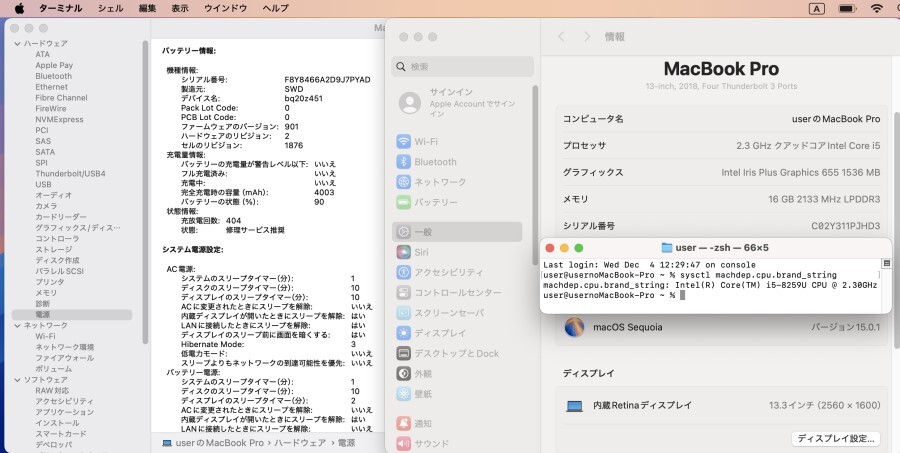Screen dimensions: 900x453
Task: Open 通知 settings bell icon
Action: [x=404, y=424]
